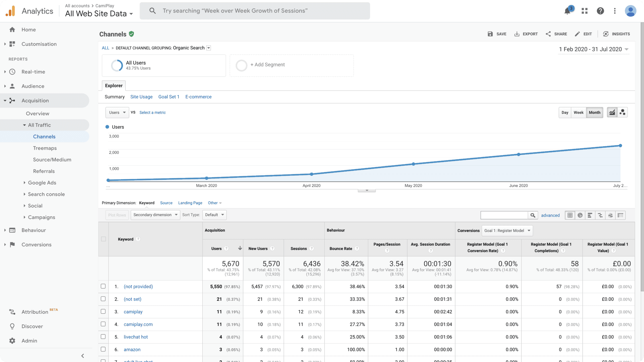The width and height of the screenshot is (644, 362).
Task: Switch to the E-commerce tab
Action: pos(198,97)
